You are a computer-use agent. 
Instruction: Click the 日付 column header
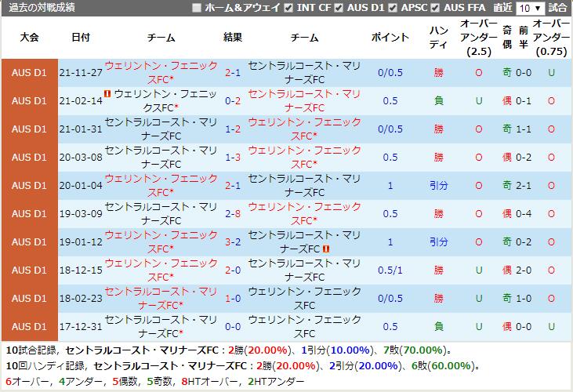(81, 38)
